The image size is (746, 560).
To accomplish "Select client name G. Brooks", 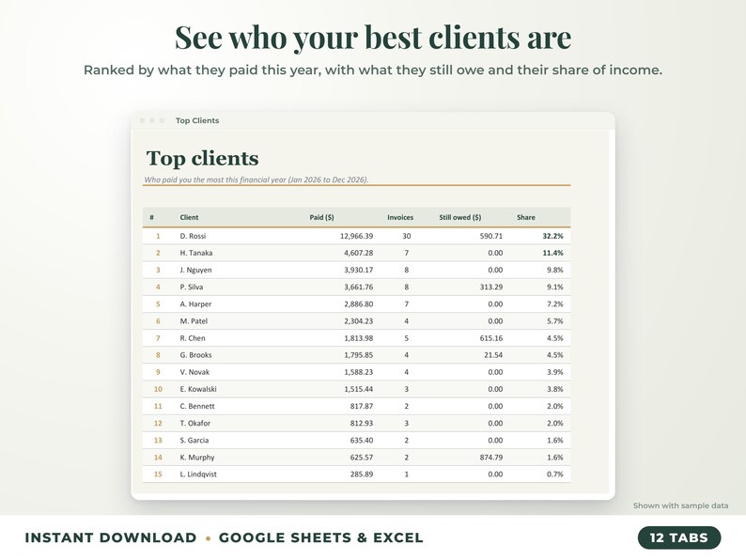I will [195, 355].
